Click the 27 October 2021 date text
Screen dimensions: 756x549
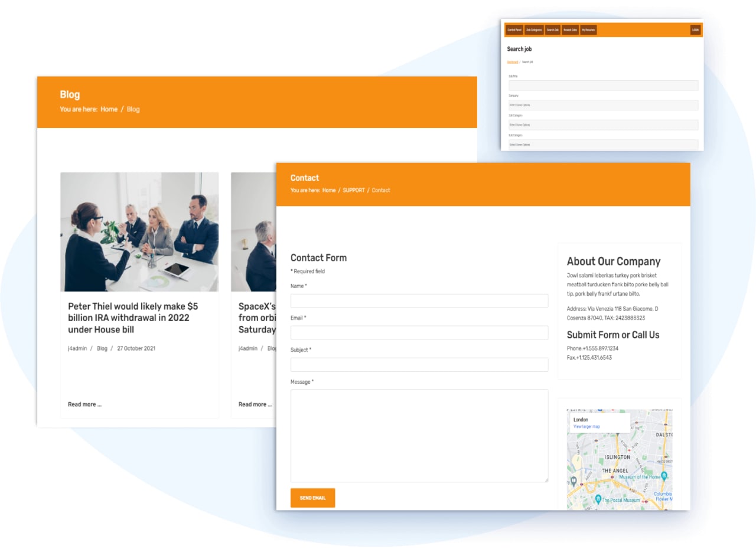tap(136, 348)
